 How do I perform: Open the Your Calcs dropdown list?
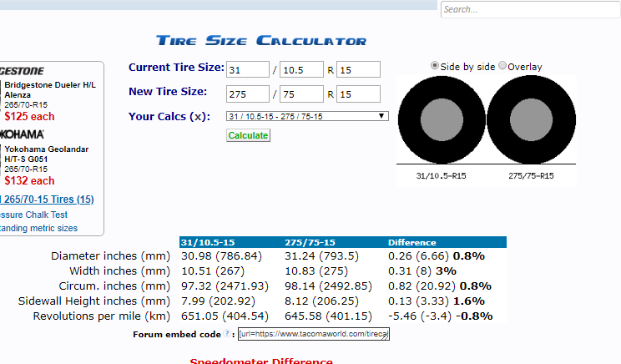[x=306, y=116]
